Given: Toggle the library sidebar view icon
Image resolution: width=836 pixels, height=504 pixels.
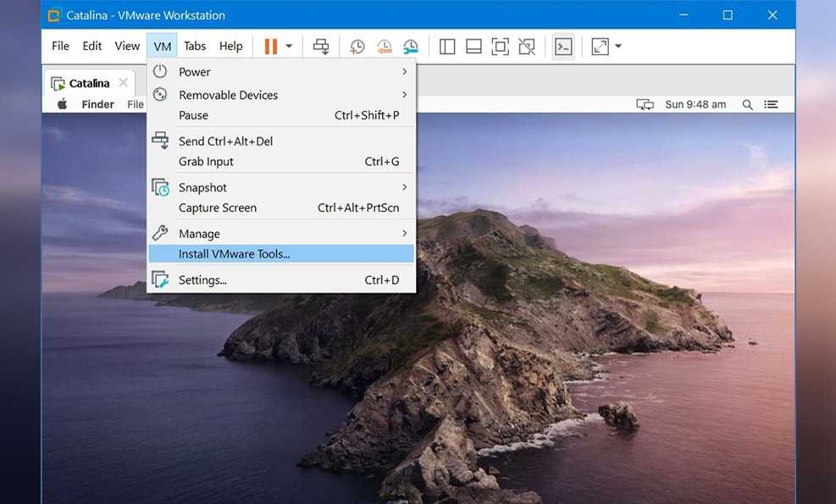Looking at the screenshot, I should (447, 47).
